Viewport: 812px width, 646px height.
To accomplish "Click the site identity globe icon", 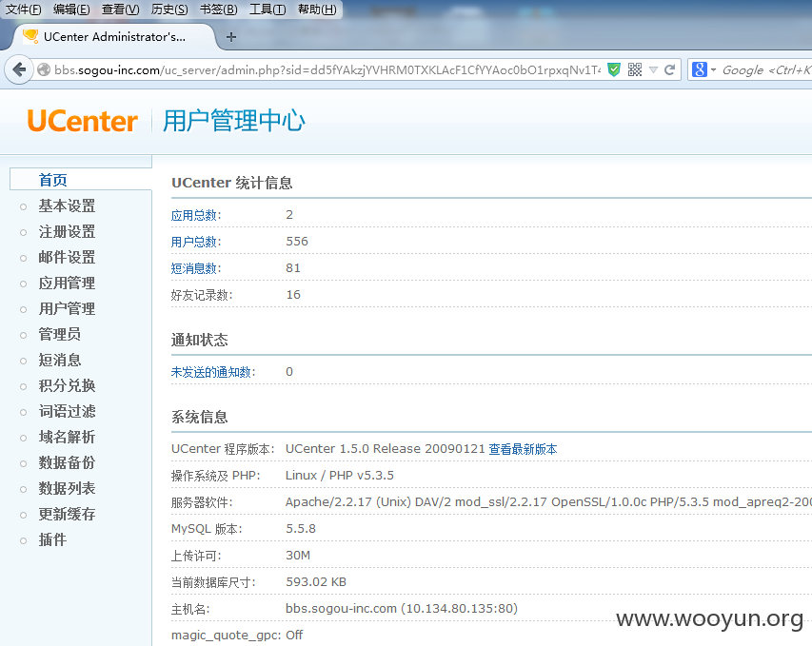I will pos(44,69).
